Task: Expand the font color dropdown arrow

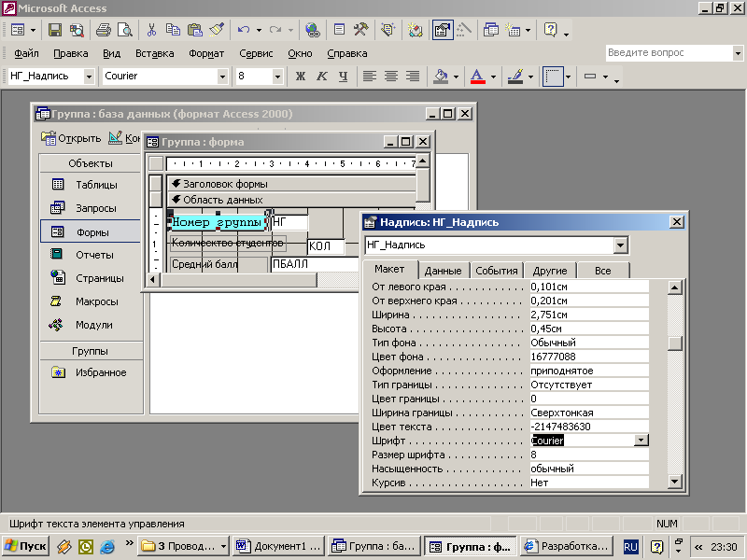Action: pyautogui.click(x=493, y=77)
